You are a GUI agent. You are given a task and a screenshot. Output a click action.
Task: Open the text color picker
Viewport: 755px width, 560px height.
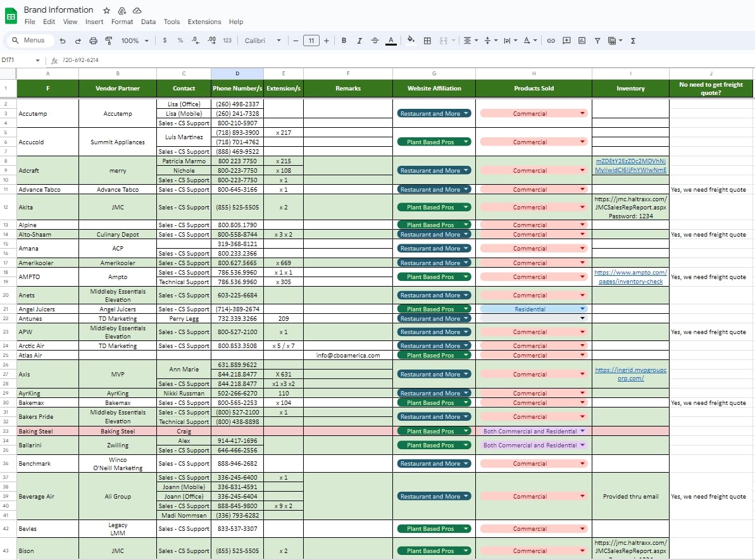click(x=391, y=41)
